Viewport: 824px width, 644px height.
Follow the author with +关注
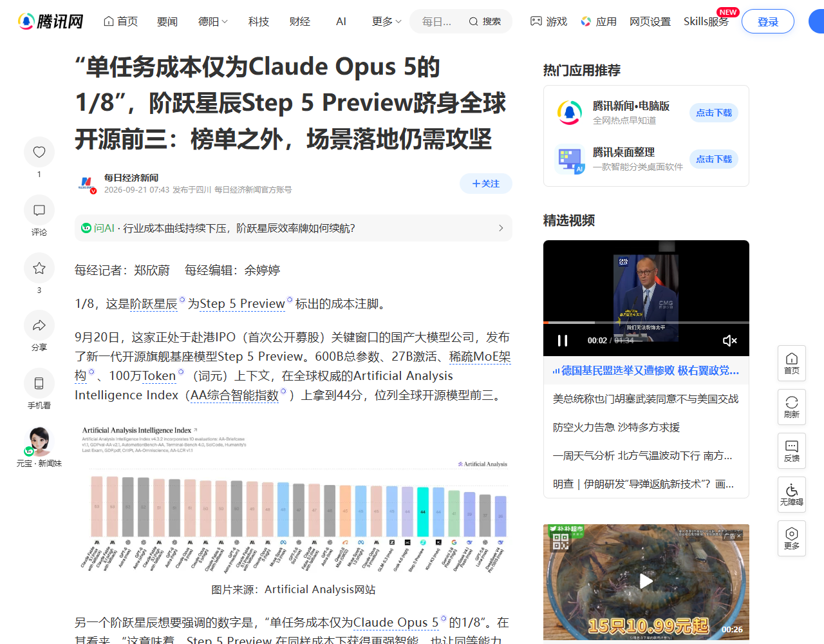pos(486,184)
